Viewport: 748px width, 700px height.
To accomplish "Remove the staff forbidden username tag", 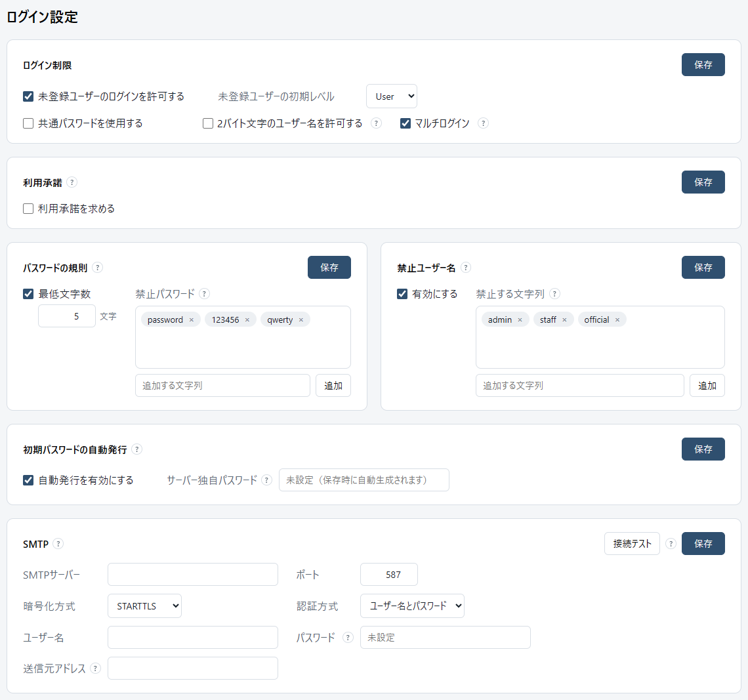I will click(x=564, y=320).
